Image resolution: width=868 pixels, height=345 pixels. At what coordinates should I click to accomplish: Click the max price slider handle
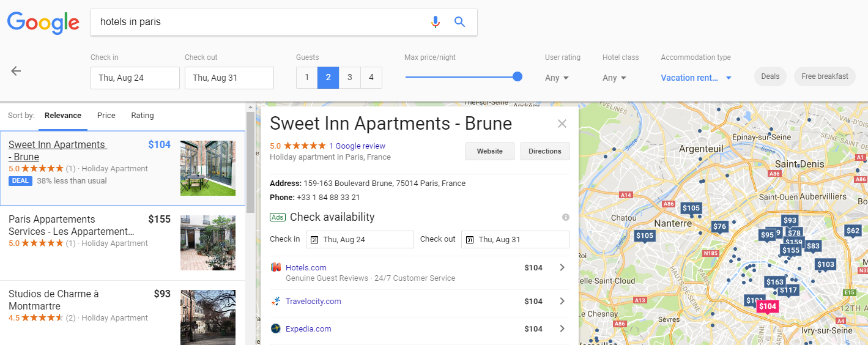coord(517,77)
